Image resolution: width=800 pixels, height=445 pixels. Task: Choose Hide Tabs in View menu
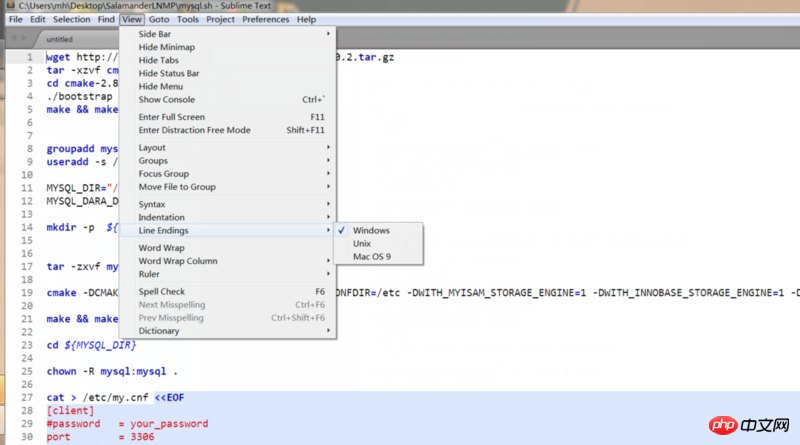point(228,60)
